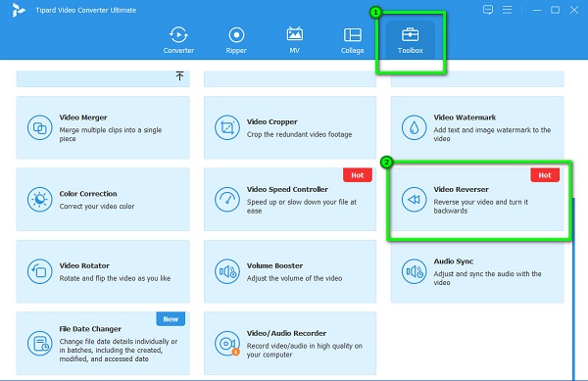Viewport: 588px width, 381px height.
Task: Click 'Adjust the volume of the video'
Action: click(294, 278)
